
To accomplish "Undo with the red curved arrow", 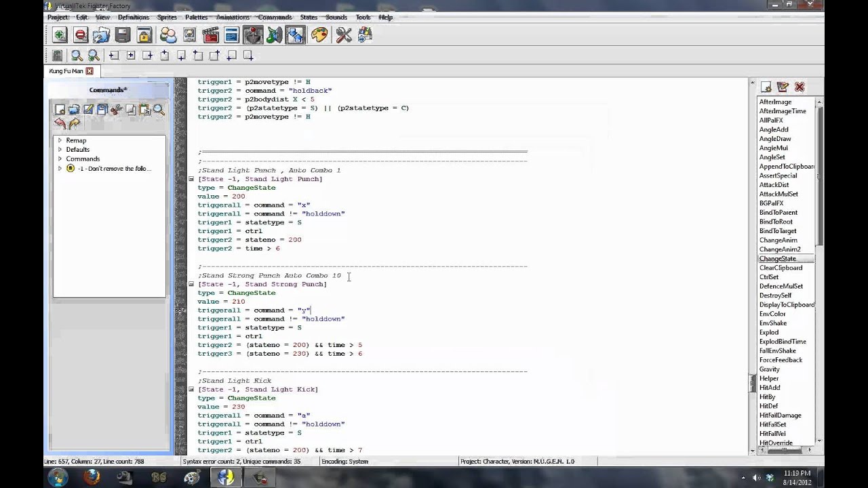I will [60, 123].
